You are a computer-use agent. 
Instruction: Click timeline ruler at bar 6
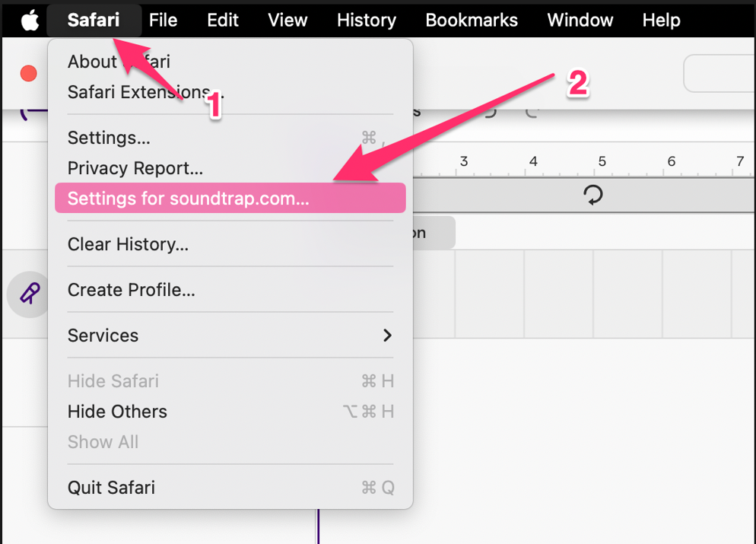click(671, 161)
